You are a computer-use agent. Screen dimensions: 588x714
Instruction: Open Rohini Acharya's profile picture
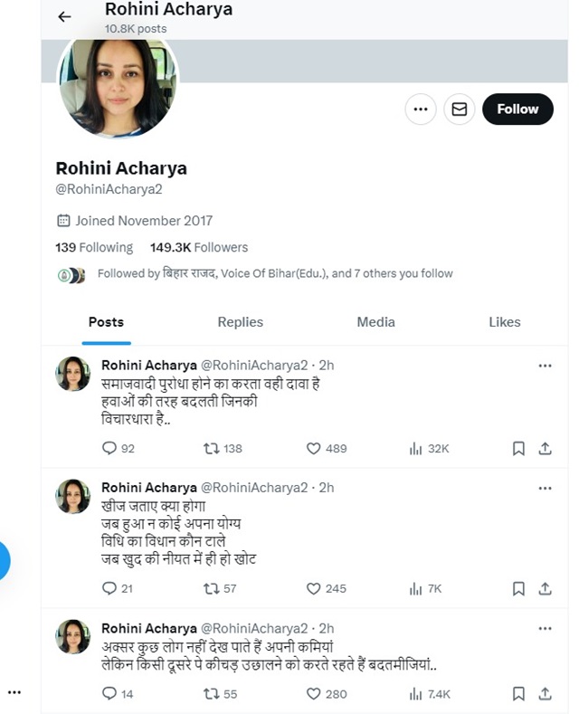[x=119, y=89]
